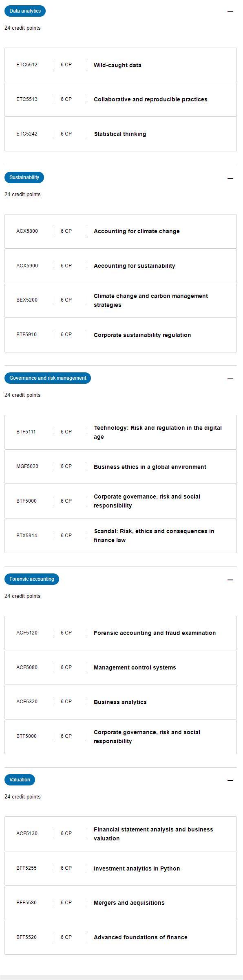Open Mergers and acquisitions unit
Image resolution: width=243 pixels, height=980 pixels.
point(121,903)
